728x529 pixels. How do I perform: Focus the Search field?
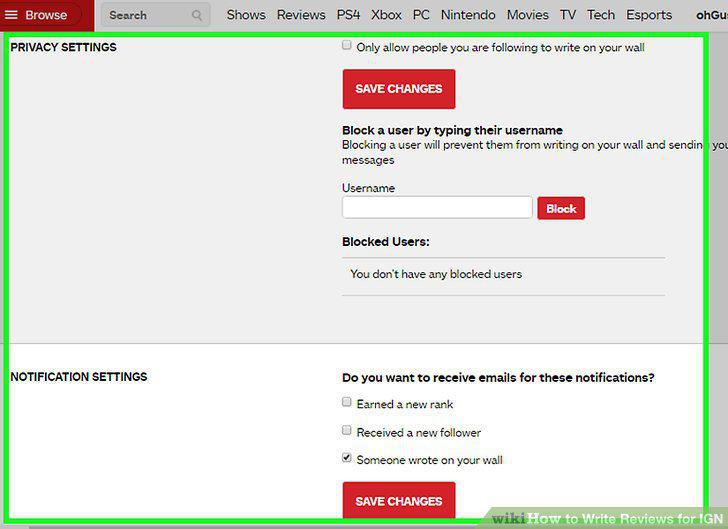pyautogui.click(x=155, y=15)
